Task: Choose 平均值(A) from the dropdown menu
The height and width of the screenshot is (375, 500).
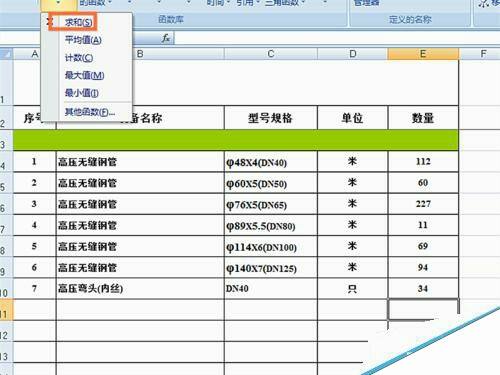Action: pyautogui.click(x=83, y=40)
